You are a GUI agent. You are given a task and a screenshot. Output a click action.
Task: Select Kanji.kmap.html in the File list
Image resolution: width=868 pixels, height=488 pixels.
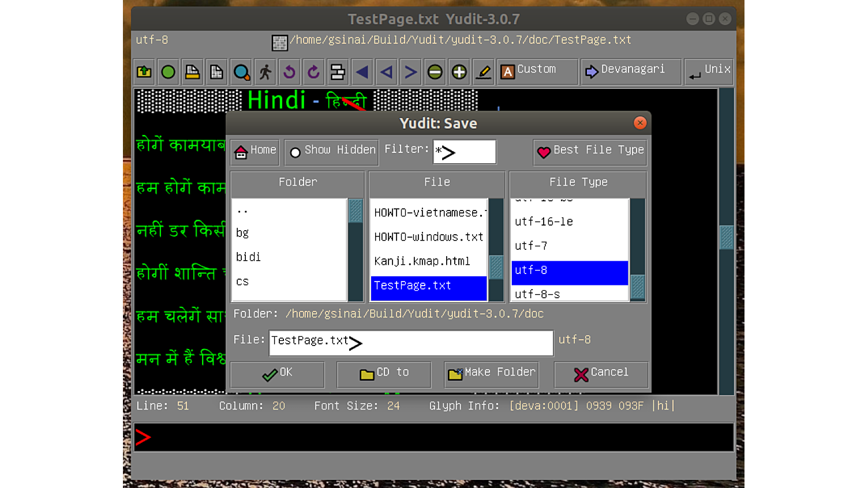pyautogui.click(x=422, y=261)
